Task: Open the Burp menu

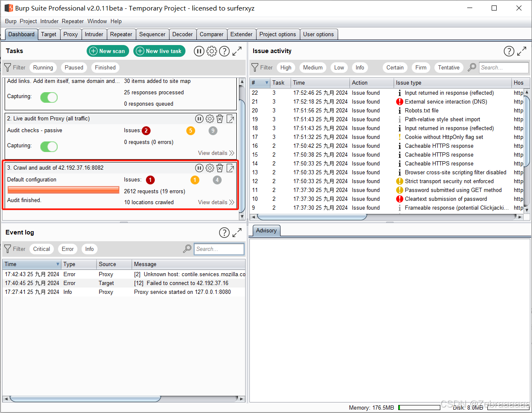Action: coord(11,21)
